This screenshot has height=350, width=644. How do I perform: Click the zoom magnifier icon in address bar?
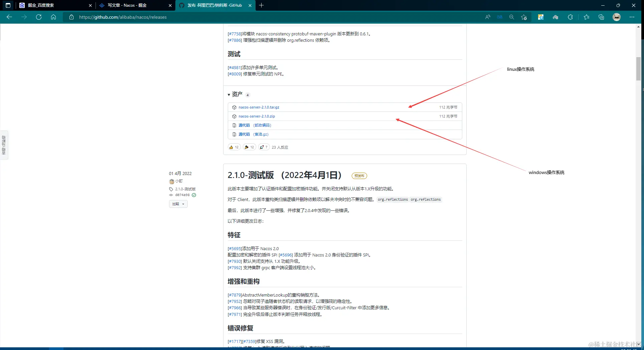[511, 17]
